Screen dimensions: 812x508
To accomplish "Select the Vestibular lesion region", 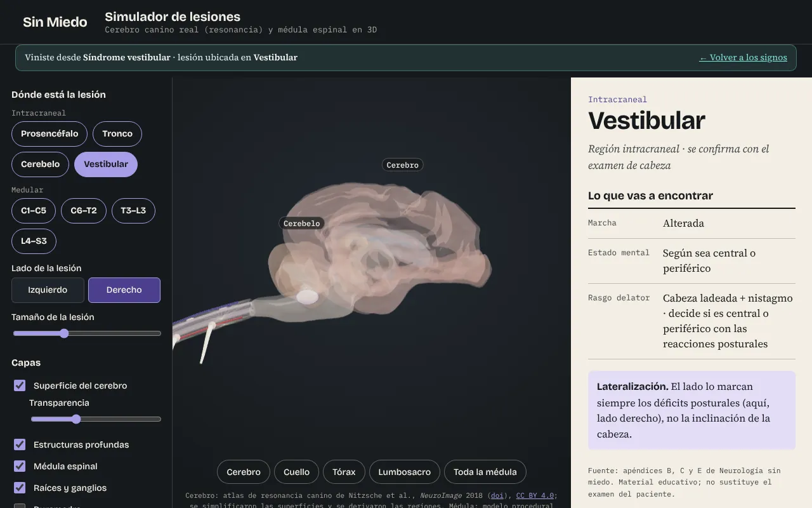I will click(106, 164).
